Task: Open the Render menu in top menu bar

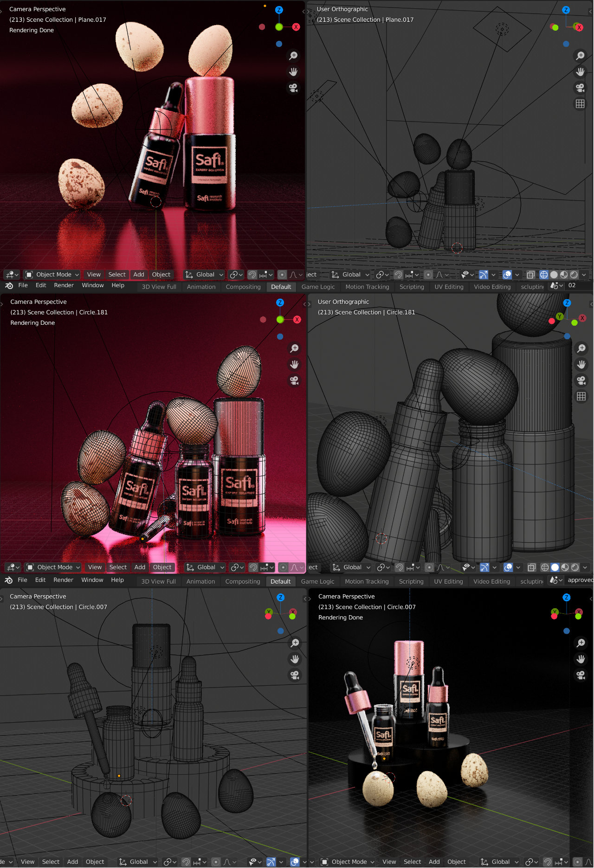Action: [x=64, y=285]
